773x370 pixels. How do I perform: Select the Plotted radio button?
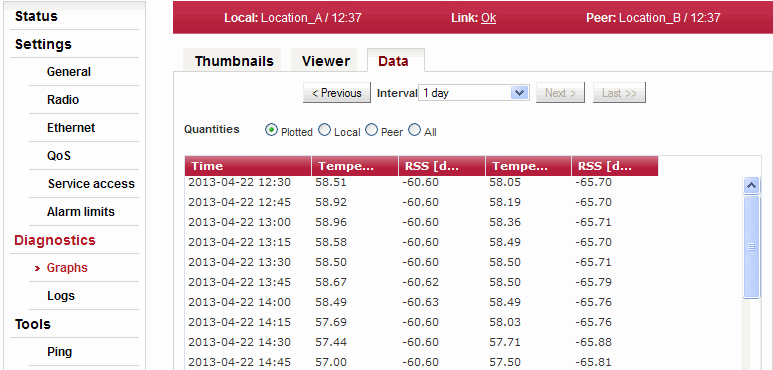(271, 130)
